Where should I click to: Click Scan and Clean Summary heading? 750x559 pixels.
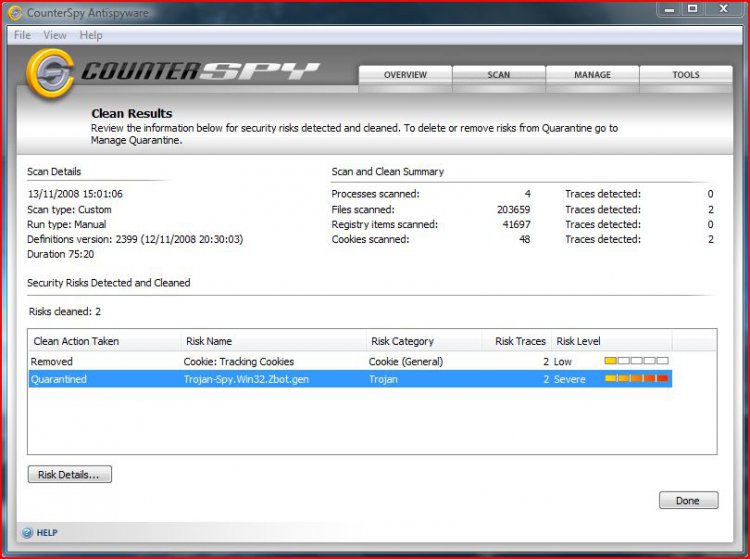coord(387,172)
